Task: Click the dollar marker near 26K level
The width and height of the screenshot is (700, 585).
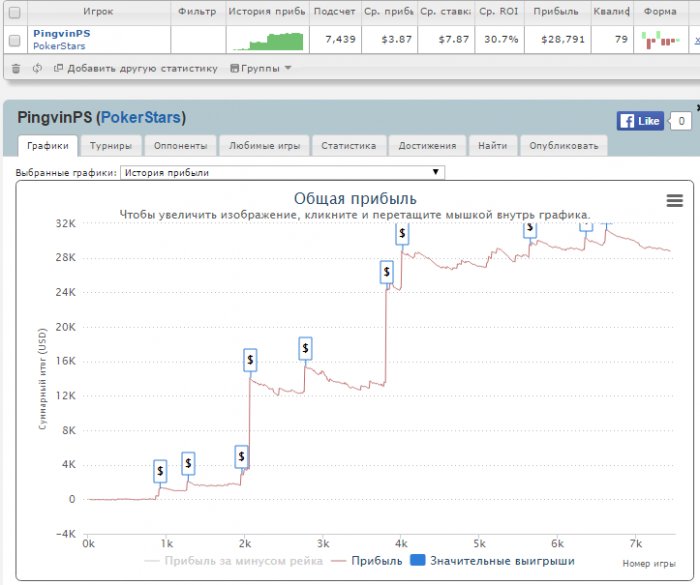Action: click(387, 272)
